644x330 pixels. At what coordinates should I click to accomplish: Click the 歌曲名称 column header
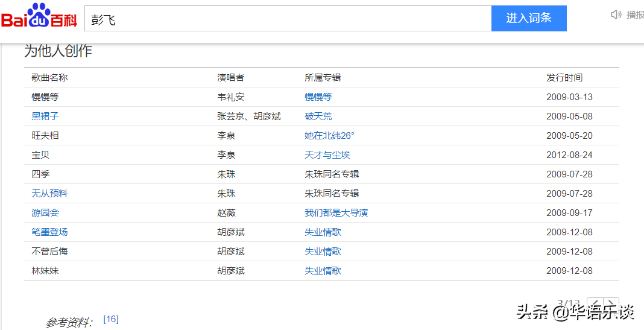click(49, 77)
